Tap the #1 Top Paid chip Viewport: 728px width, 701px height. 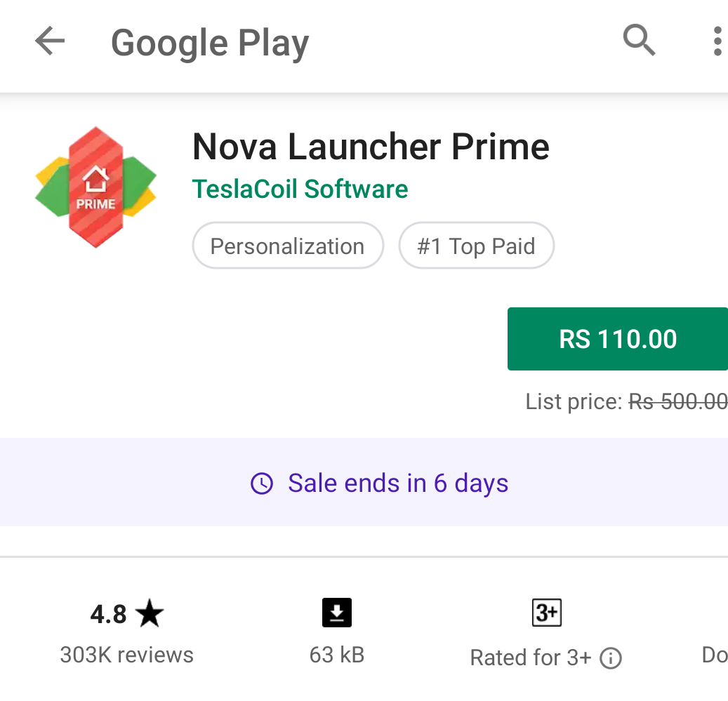click(x=476, y=246)
